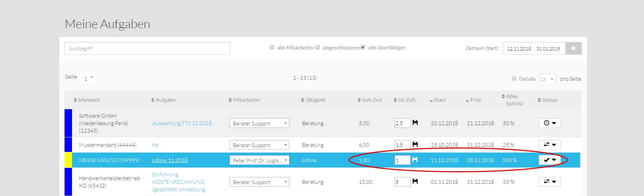Sort by Ist-Zeit column
The height and width of the screenshot is (196, 644).
pos(404,100)
